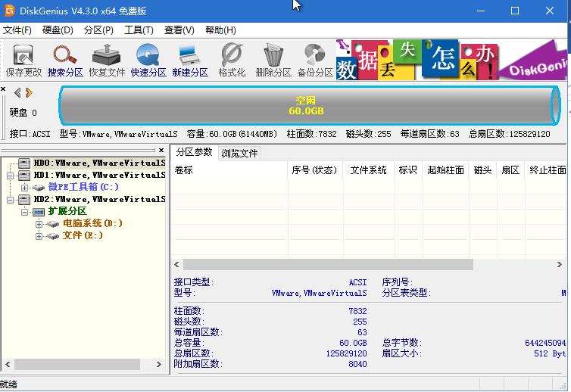Click the 总扇区数 value 125829120

346,353
